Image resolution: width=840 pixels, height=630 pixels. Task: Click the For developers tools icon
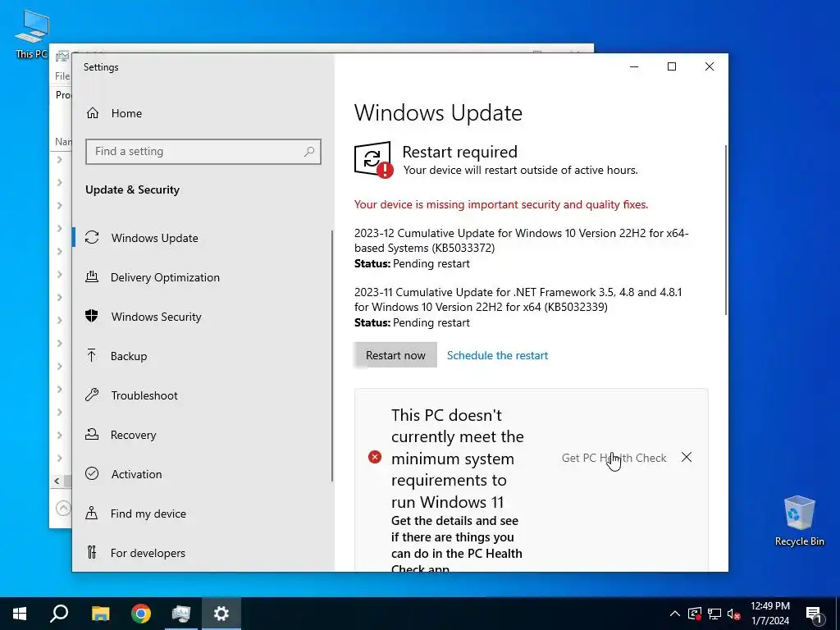click(92, 552)
